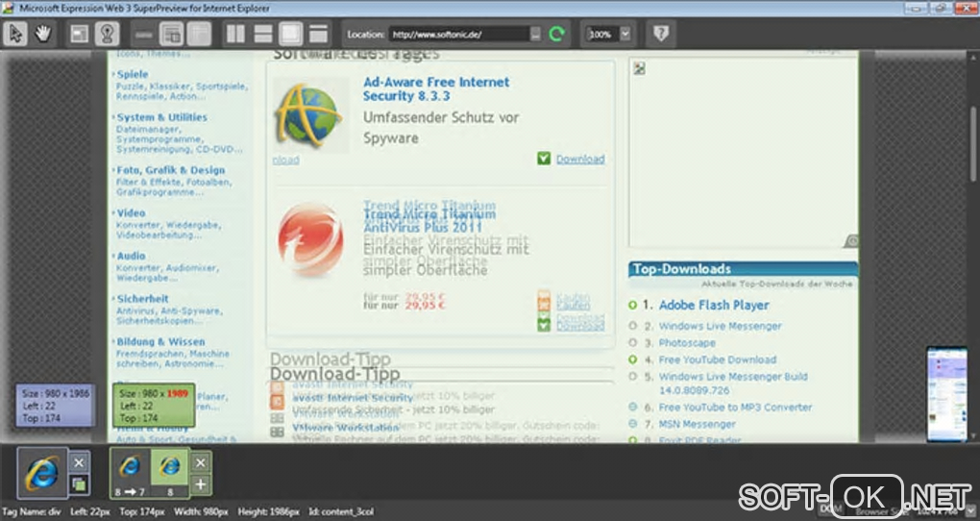The height and width of the screenshot is (521, 980).
Task: Click Download link for Ad-Aware
Action: [580, 159]
